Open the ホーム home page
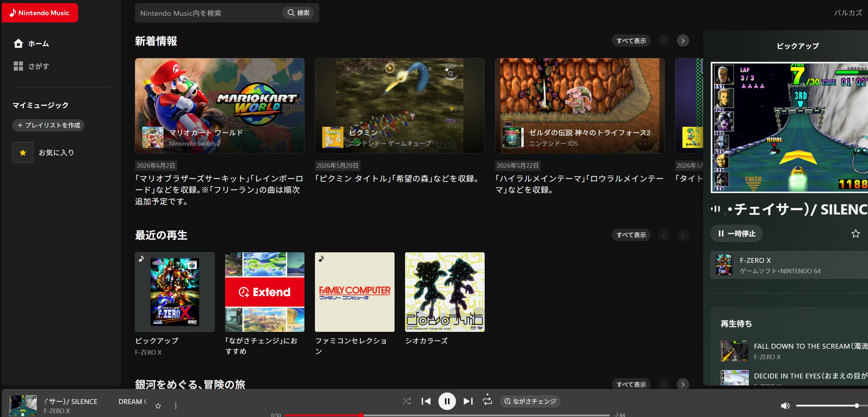Image resolution: width=868 pixels, height=417 pixels. 32,43
